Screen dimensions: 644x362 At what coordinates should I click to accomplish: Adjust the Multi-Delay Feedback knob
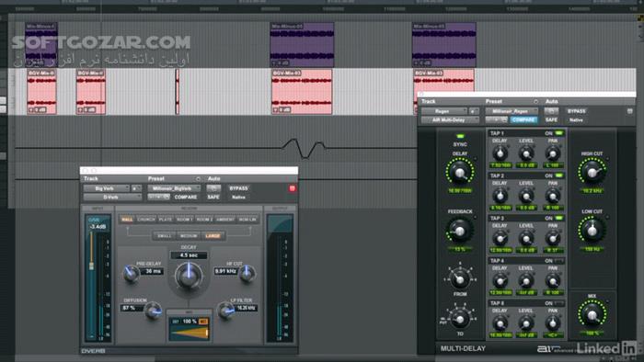pos(460,231)
